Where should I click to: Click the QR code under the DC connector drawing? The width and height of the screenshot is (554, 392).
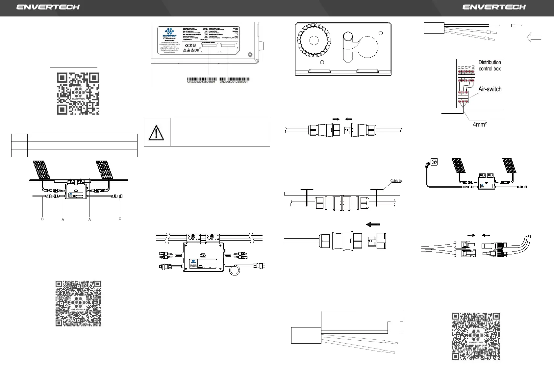pyautogui.click(x=476, y=336)
